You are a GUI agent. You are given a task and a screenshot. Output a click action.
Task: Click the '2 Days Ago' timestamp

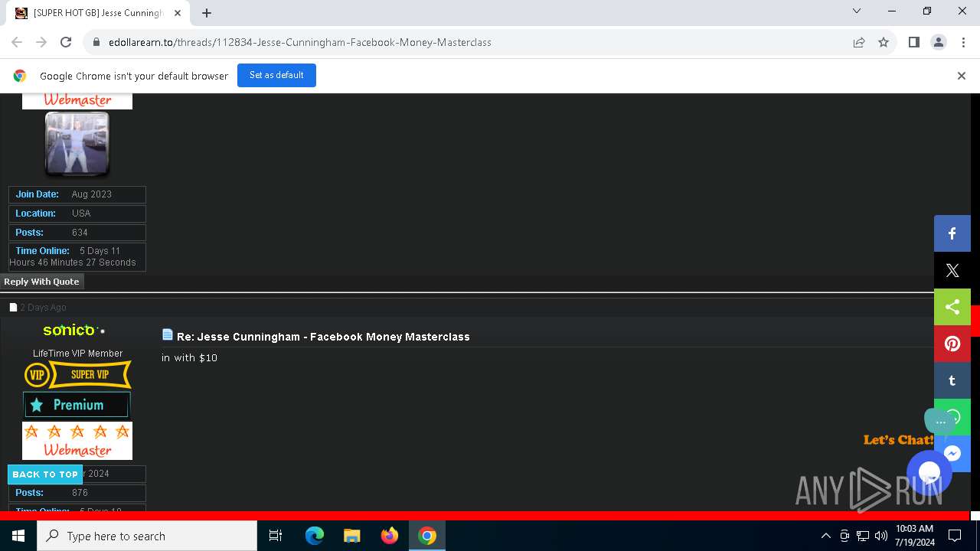pos(43,308)
